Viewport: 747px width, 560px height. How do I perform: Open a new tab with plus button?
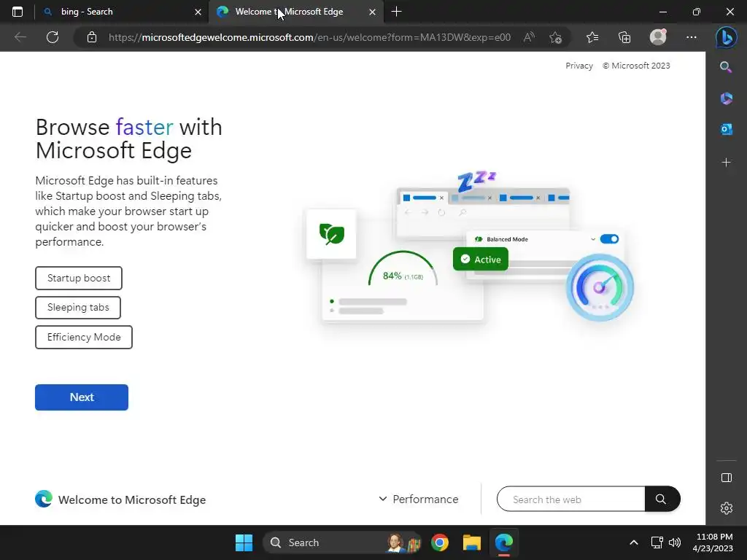point(396,12)
